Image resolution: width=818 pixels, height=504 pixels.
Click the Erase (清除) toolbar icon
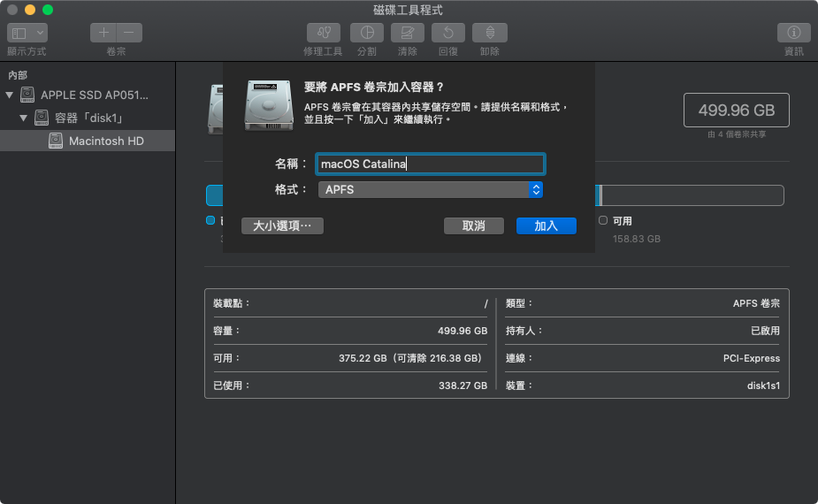click(408, 33)
